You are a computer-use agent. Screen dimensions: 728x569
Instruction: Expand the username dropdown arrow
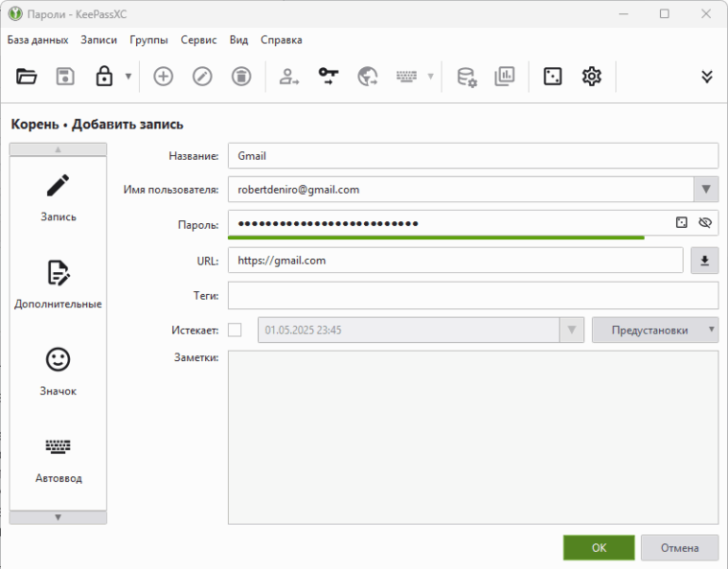click(706, 190)
